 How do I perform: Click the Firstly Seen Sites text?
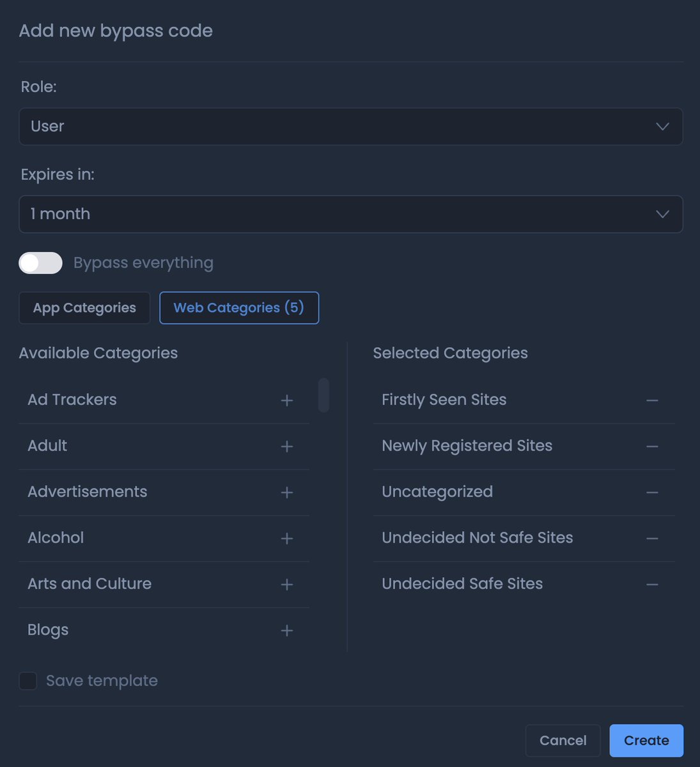pyautogui.click(x=444, y=400)
